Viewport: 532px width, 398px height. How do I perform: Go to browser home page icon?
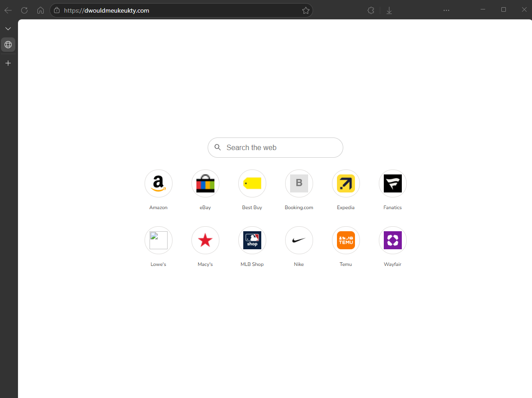pyautogui.click(x=41, y=10)
